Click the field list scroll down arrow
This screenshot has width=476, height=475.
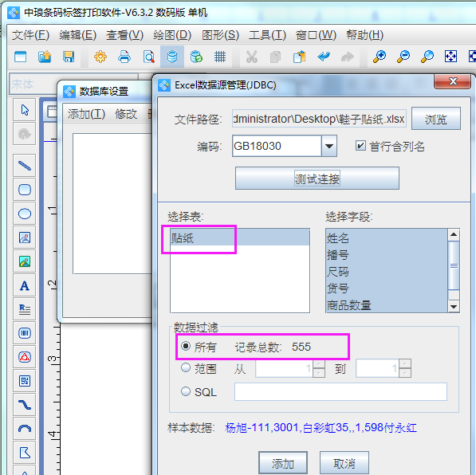[454, 306]
